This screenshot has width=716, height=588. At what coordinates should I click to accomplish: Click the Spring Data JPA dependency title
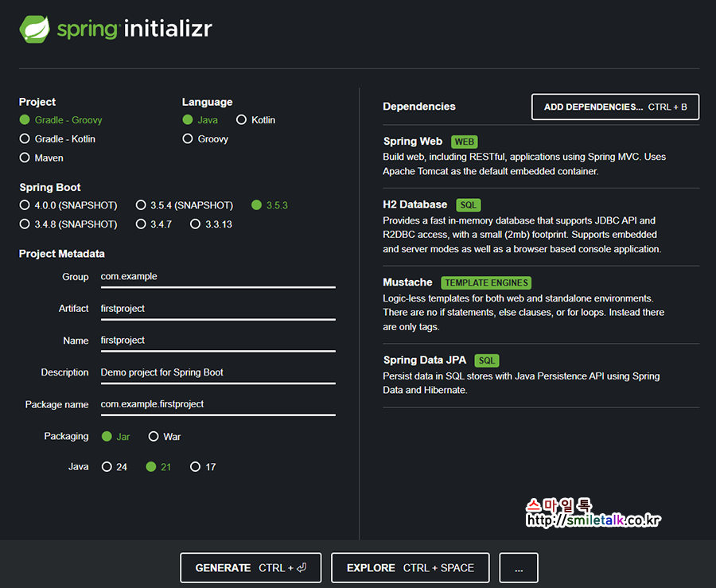click(x=425, y=360)
